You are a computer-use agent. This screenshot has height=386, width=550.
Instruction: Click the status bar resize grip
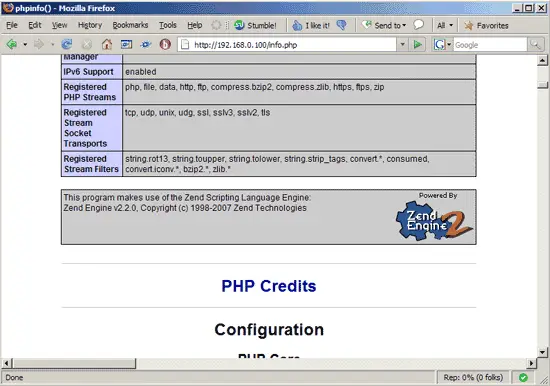[x=544, y=380]
